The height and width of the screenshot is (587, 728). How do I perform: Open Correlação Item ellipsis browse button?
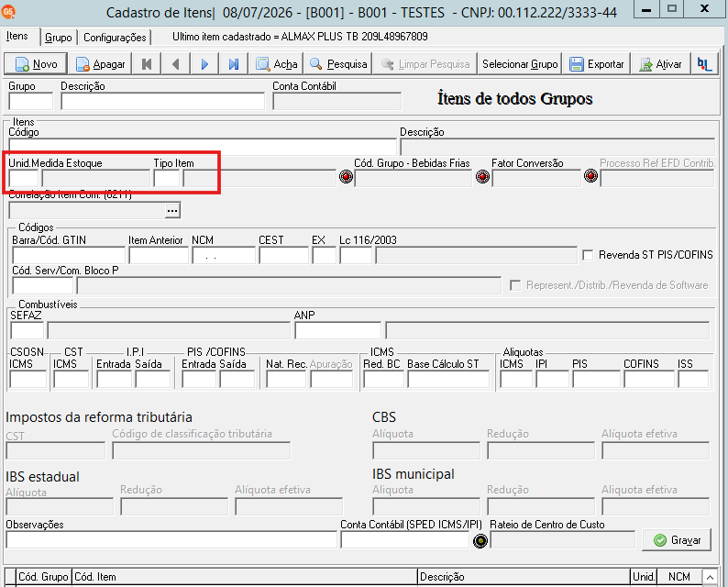coord(172,210)
